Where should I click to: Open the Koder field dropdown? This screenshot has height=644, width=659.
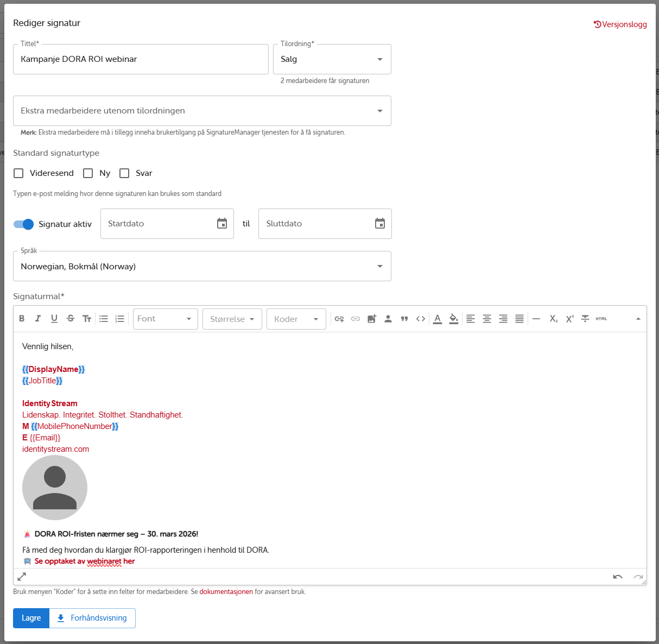point(296,319)
